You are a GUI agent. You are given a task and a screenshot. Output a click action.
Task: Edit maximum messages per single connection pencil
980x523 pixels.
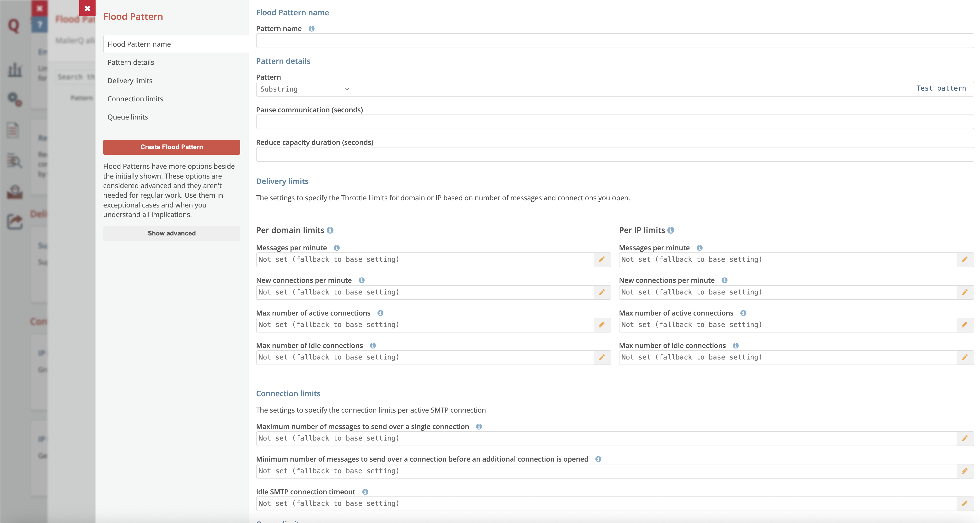click(x=965, y=438)
